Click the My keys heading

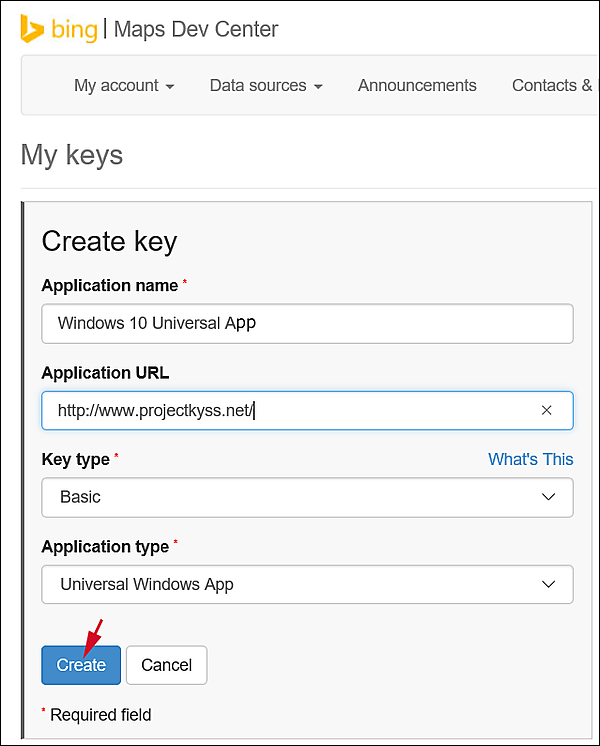(x=72, y=156)
